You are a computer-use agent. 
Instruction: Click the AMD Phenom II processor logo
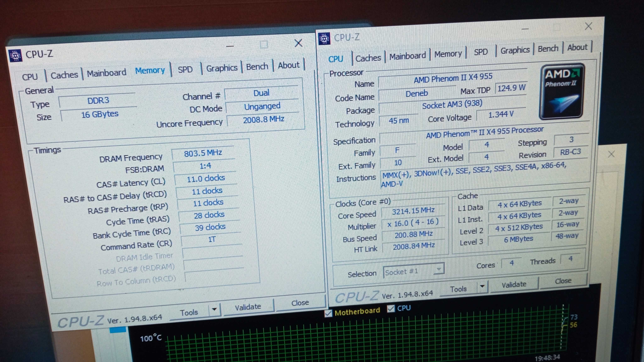(x=562, y=92)
